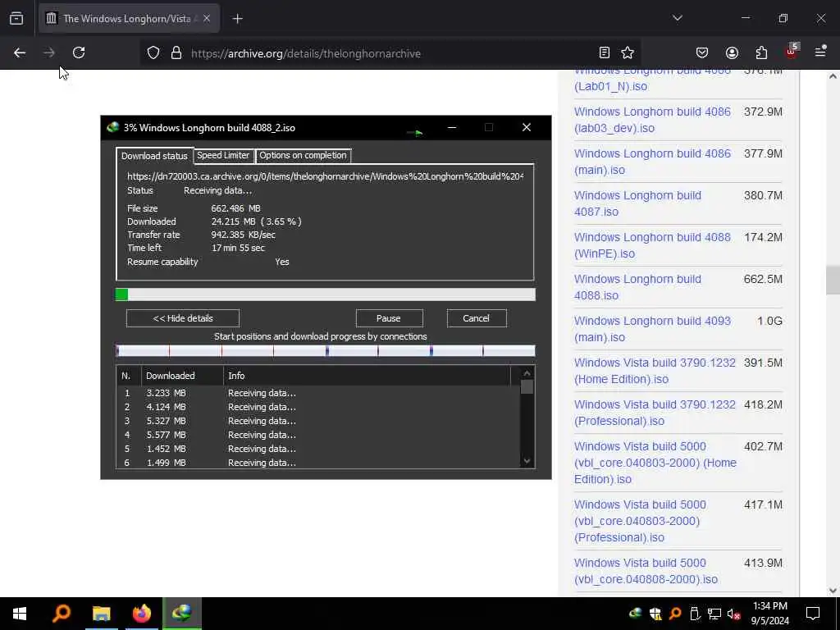Click the green download progress bar
Viewport: 840px width, 630px height.
click(x=325, y=294)
